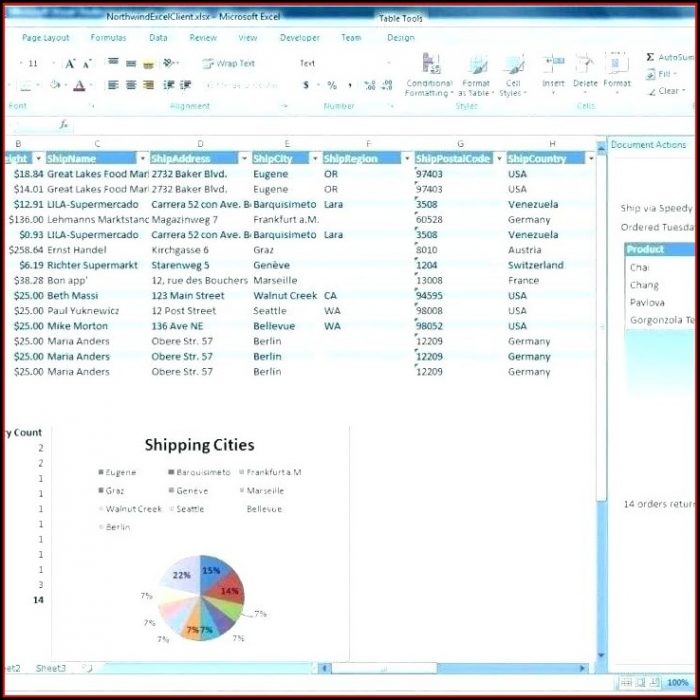Switch to the Page Layout tab
Image resolution: width=700 pixels, height=700 pixels.
[46, 38]
